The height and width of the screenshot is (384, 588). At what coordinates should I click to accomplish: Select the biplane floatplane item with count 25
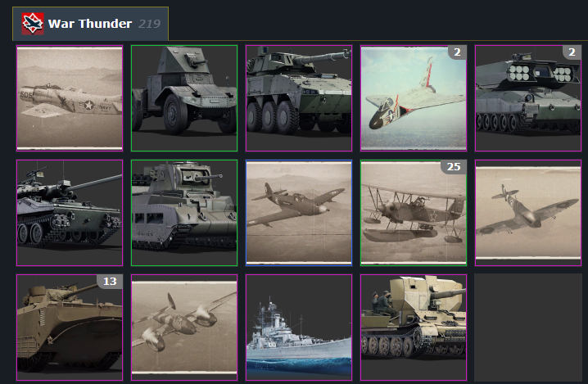point(414,213)
